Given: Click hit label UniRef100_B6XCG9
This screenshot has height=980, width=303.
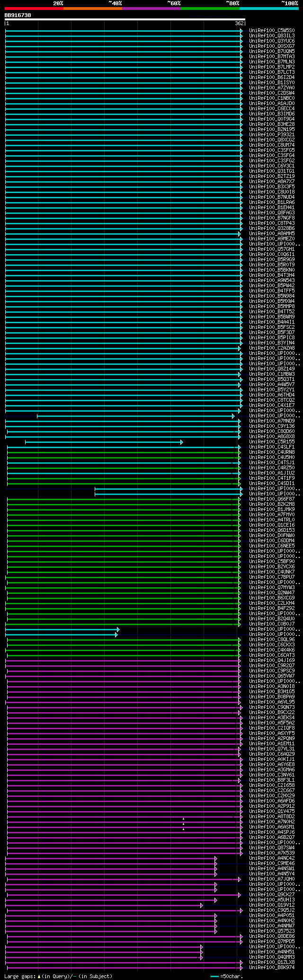Looking at the screenshot, I should pyautogui.click(x=272, y=598).
